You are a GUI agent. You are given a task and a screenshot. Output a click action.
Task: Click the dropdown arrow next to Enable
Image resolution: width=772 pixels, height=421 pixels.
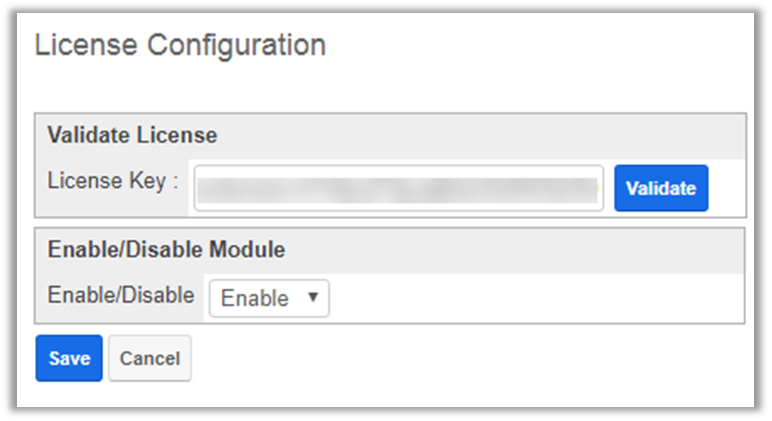[x=313, y=298]
